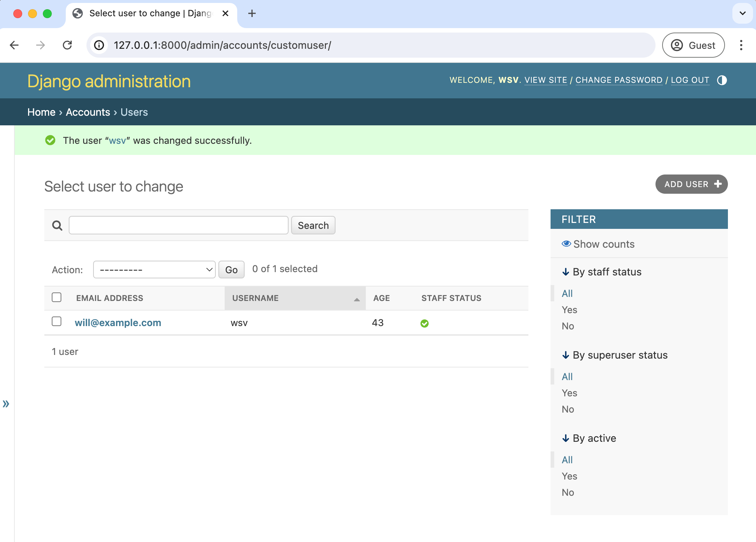Go to Home in the breadcrumbs
Viewport: 756px width, 542px height.
(41, 112)
